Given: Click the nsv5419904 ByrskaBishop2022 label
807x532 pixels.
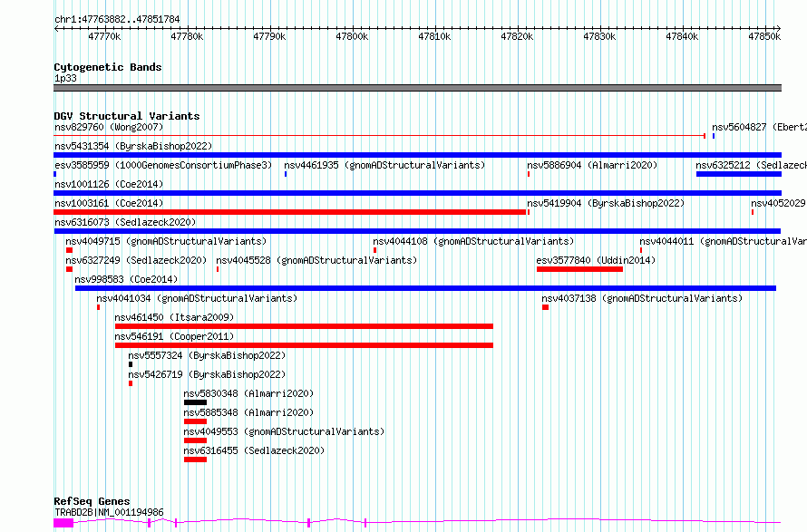Looking at the screenshot, I should tap(606, 203).
